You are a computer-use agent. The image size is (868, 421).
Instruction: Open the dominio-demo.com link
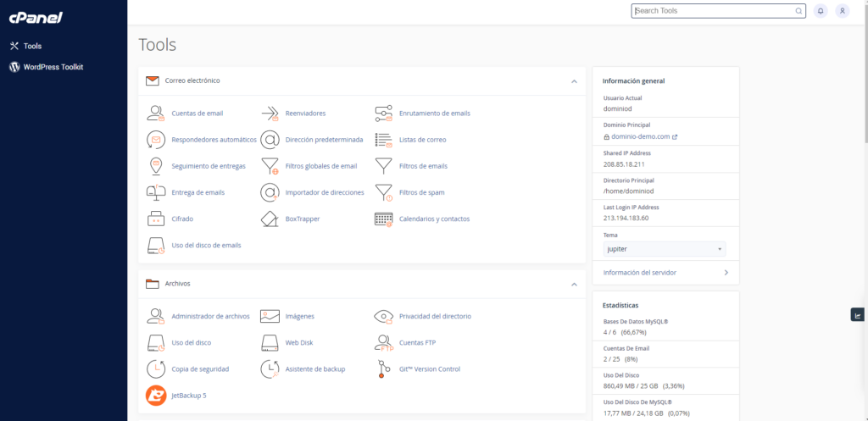coord(641,136)
